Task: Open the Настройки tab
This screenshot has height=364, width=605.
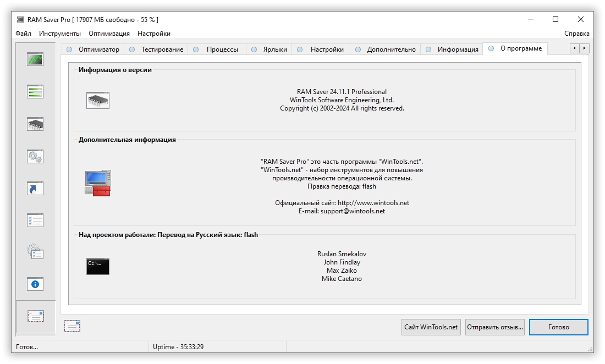Action: point(321,49)
